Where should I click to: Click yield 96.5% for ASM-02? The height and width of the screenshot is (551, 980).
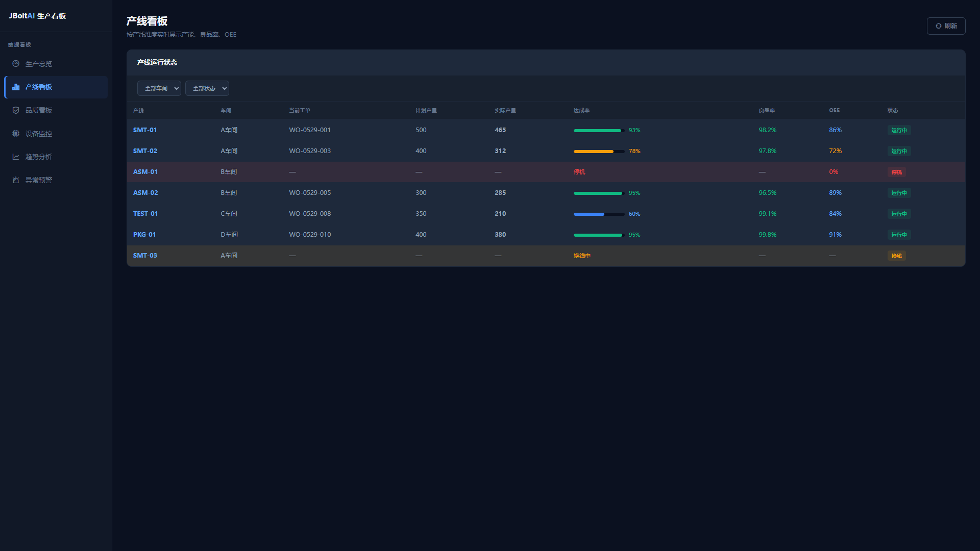click(768, 193)
